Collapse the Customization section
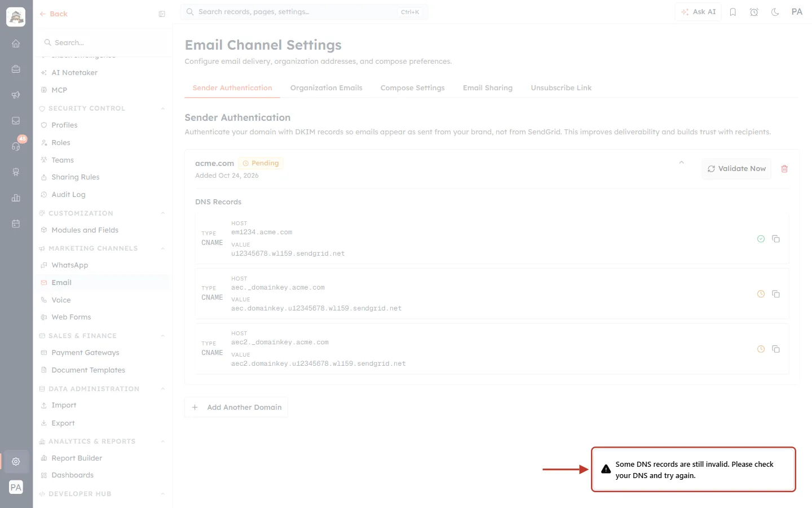This screenshot has width=812, height=508. 163,213
